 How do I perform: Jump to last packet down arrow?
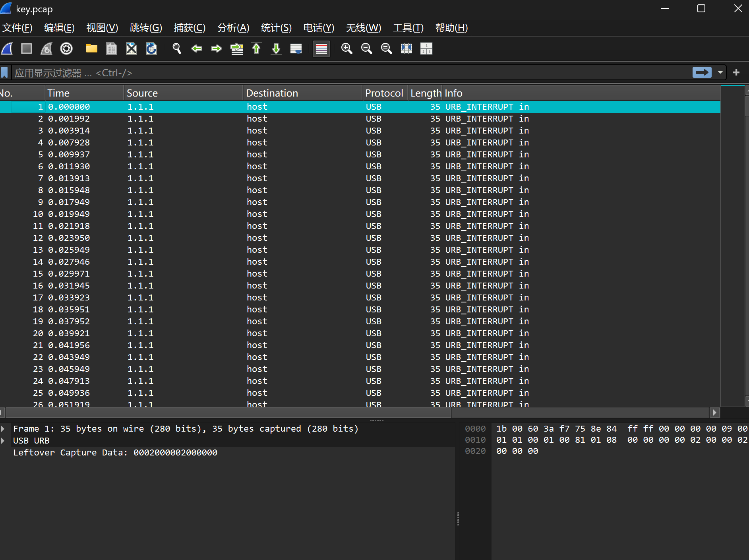tap(276, 48)
